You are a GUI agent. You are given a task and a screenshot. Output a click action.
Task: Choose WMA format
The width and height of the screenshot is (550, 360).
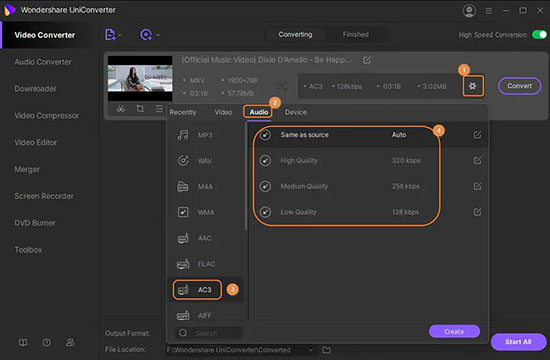205,212
